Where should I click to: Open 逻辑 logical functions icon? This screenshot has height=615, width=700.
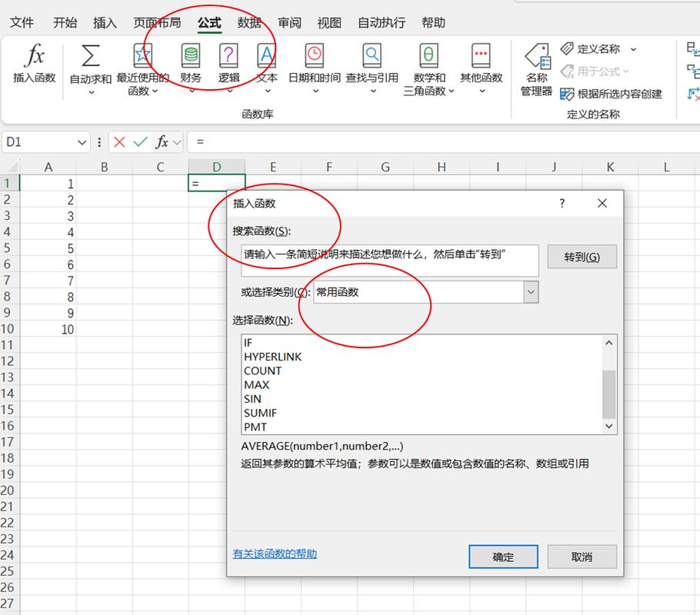(228, 56)
